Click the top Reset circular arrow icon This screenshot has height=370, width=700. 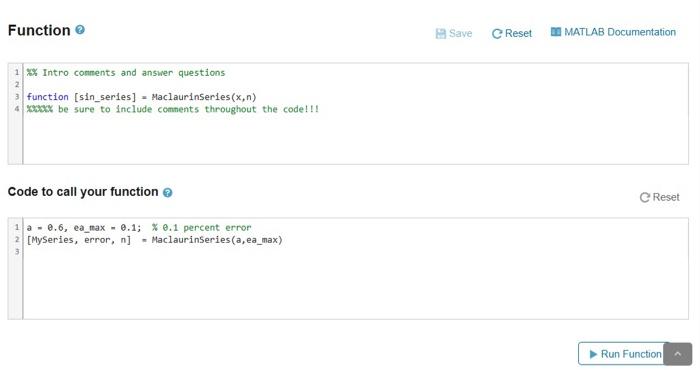click(x=497, y=34)
